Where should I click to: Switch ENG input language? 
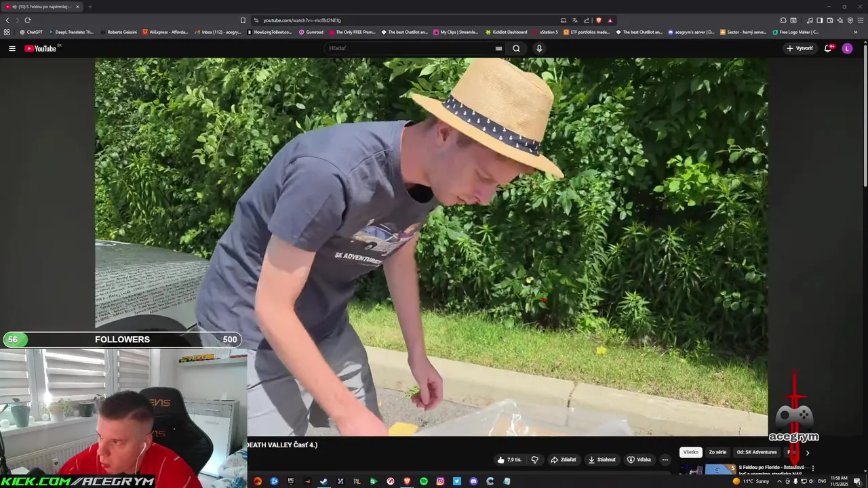coord(822,481)
